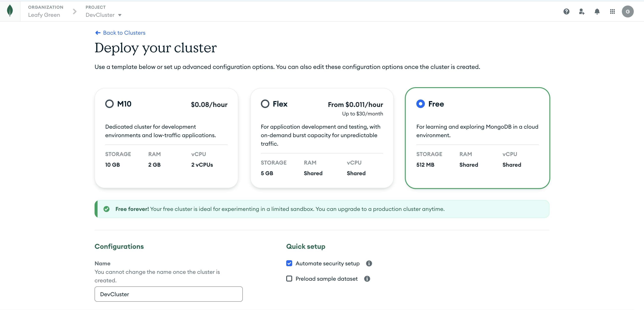This screenshot has height=310, width=644.
Task: Open the help question mark icon
Action: (566, 11)
